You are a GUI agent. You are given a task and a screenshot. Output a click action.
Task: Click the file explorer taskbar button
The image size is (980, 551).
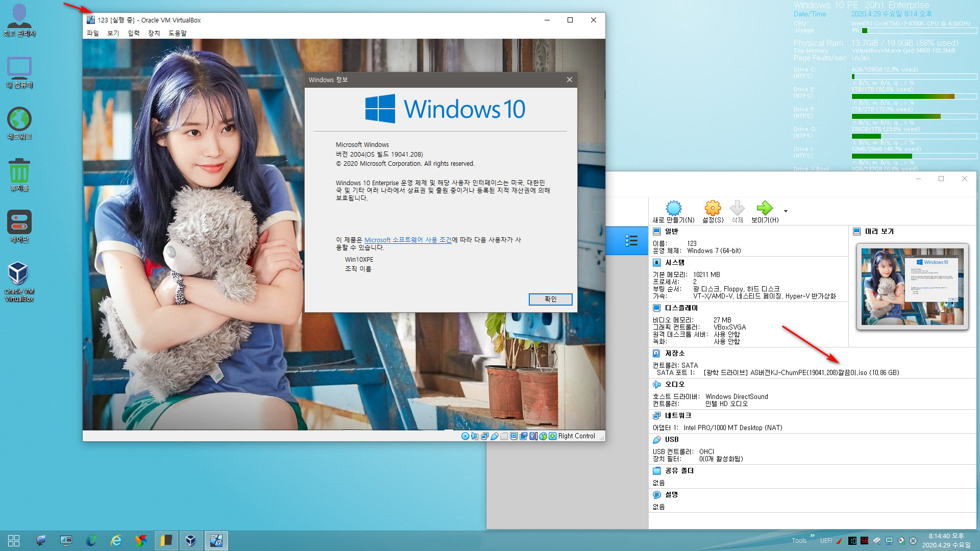click(165, 541)
